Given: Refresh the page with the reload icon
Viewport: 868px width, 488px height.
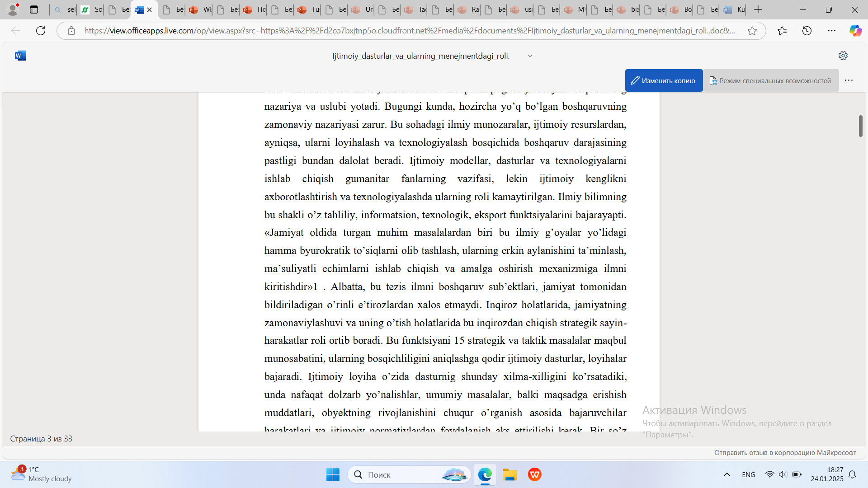Looking at the screenshot, I should pos(41,31).
